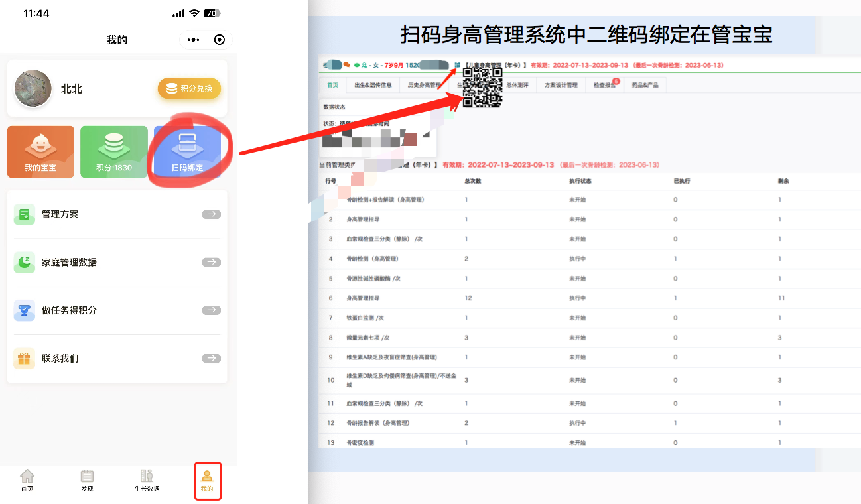The height and width of the screenshot is (504, 861).
Task: Click row 血常规检查三分类（静脉）/次 in row 3
Action: [590, 239]
